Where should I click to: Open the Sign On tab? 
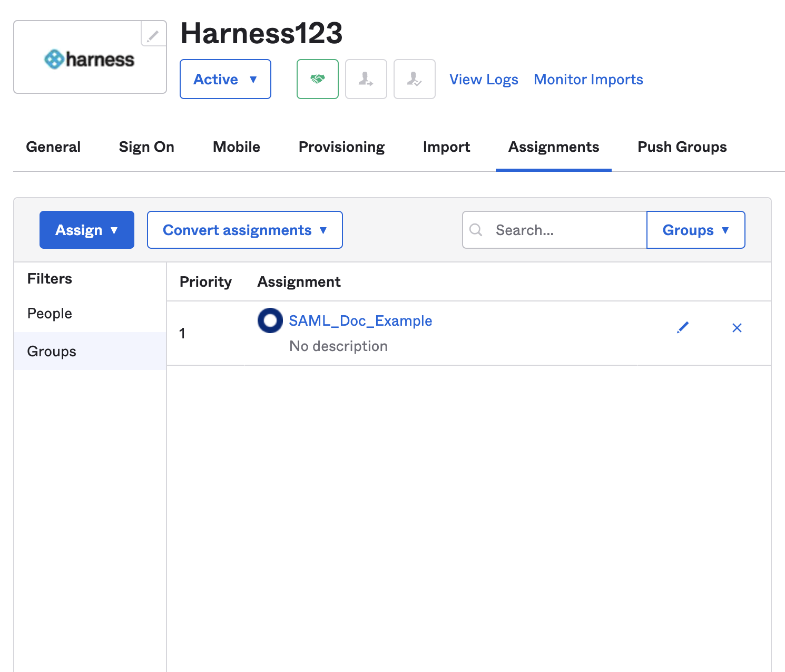(146, 147)
